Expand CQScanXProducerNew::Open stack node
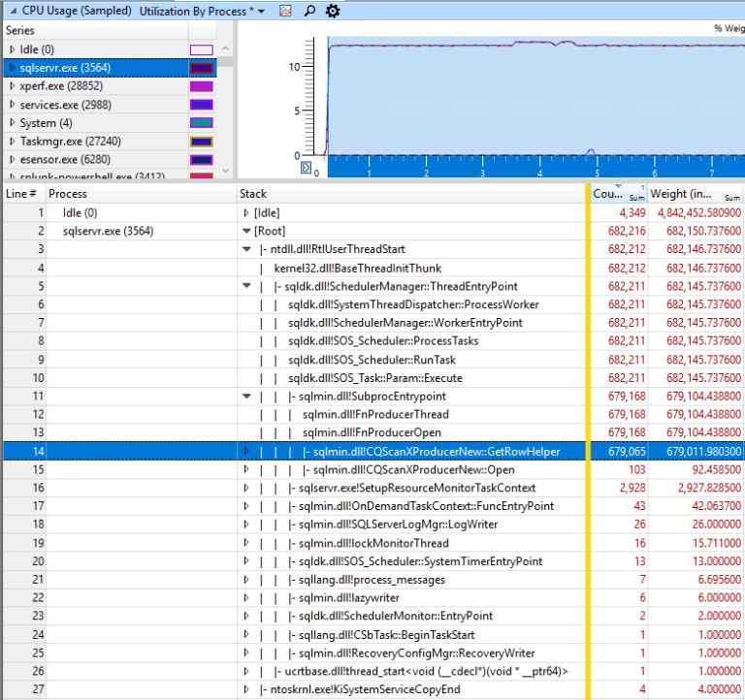The width and height of the screenshot is (745, 700). coord(246,469)
